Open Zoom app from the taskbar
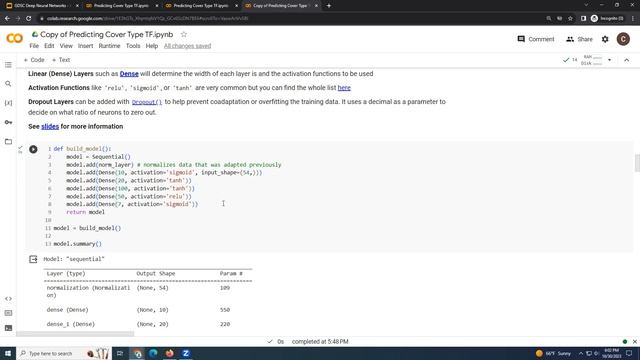 tap(186, 353)
